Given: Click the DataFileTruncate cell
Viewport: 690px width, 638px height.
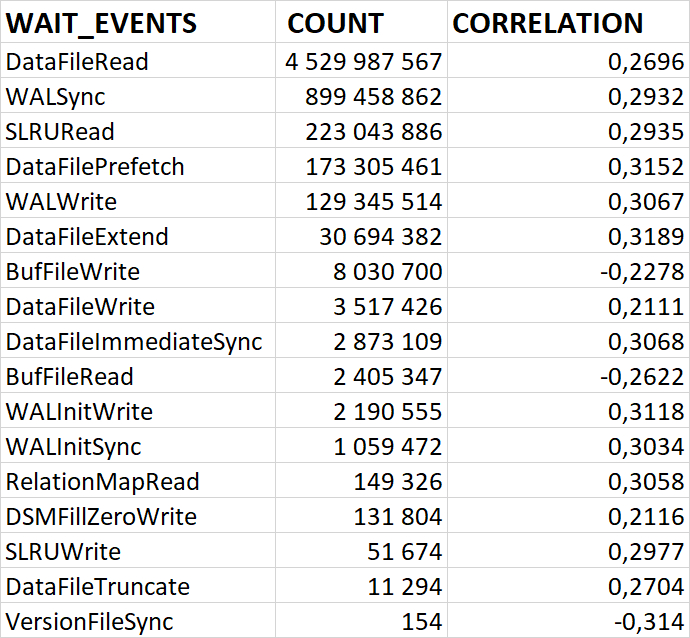Looking at the screenshot, I should click(98, 587).
